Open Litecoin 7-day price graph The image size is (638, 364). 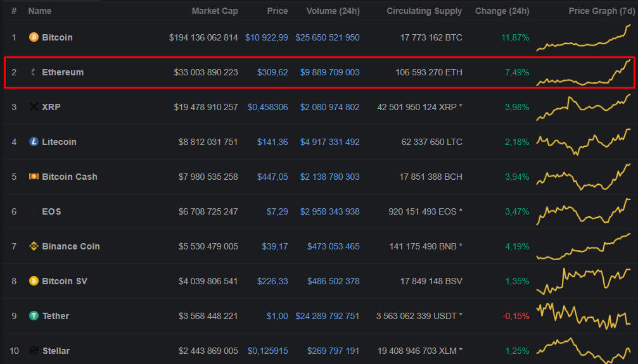tap(584, 142)
